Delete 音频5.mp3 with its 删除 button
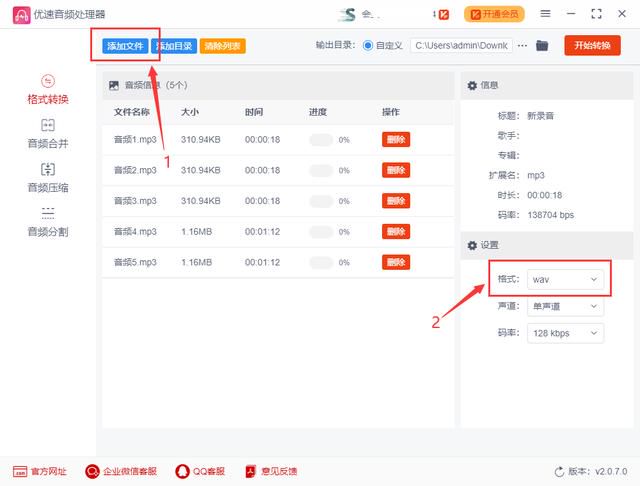This screenshot has height=486, width=640. [396, 262]
